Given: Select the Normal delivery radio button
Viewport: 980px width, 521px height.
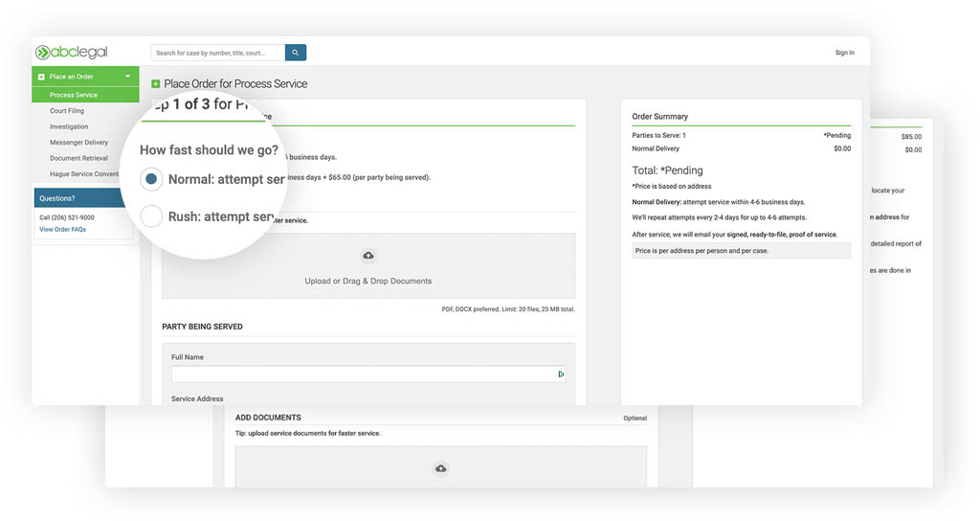Looking at the screenshot, I should [151, 179].
